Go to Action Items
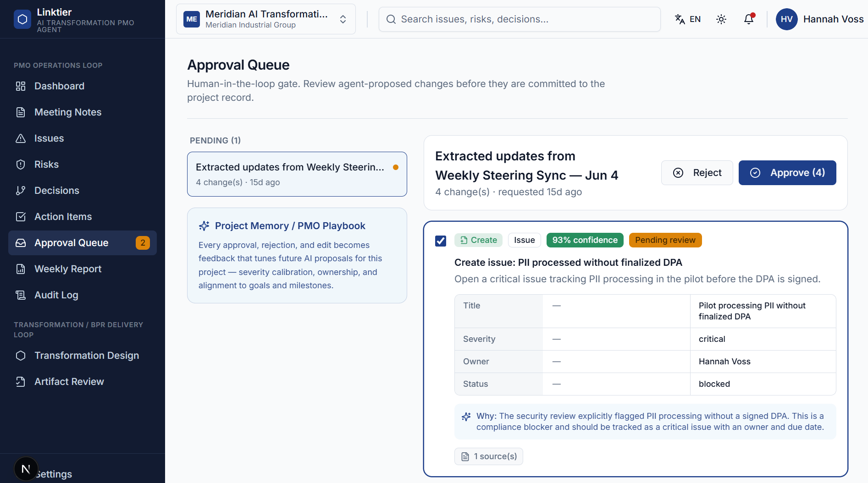This screenshot has height=483, width=868. 83,217
